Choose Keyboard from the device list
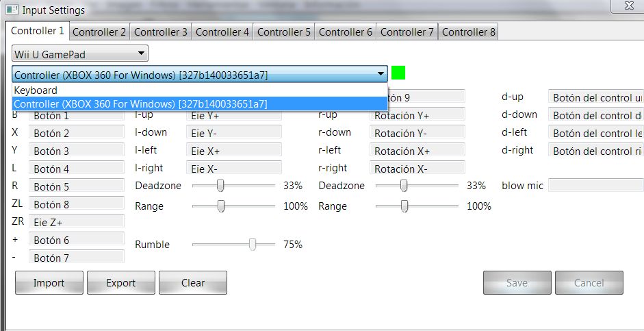644x331 pixels. [x=200, y=90]
